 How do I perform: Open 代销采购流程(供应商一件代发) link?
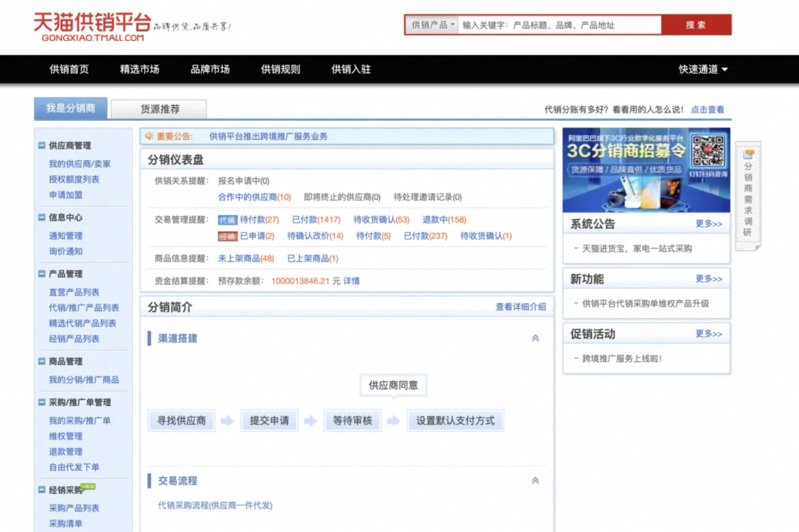(x=215, y=506)
